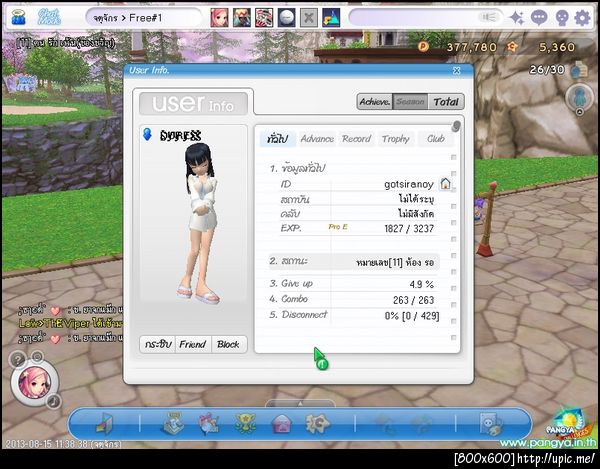This screenshot has height=469, width=600.
Task: Click the small round icon beside help
Action: coord(37,357)
